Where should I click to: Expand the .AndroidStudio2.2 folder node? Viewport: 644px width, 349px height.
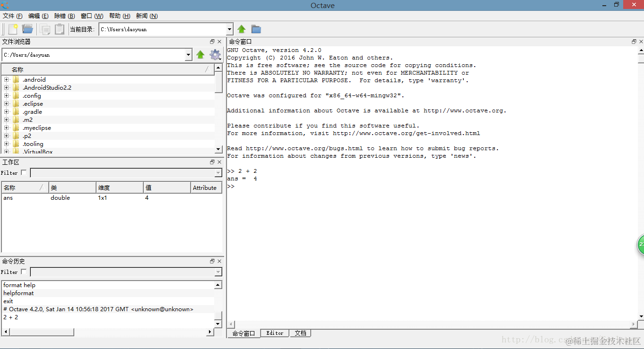7,87
